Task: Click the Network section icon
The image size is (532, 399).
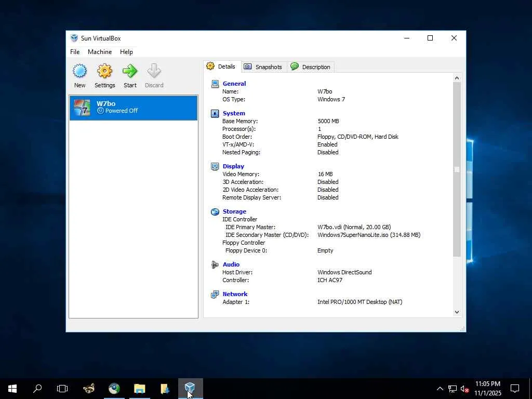Action: coord(215,294)
